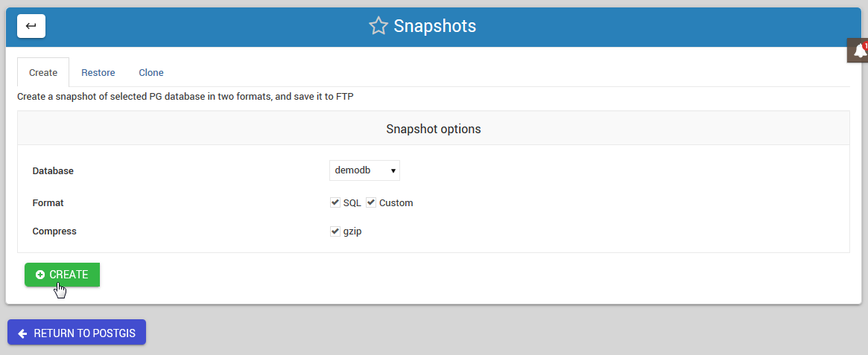Image resolution: width=868 pixels, height=355 pixels.
Task: Click the left arrow icon on Return to PostGIS
Action: click(x=22, y=333)
